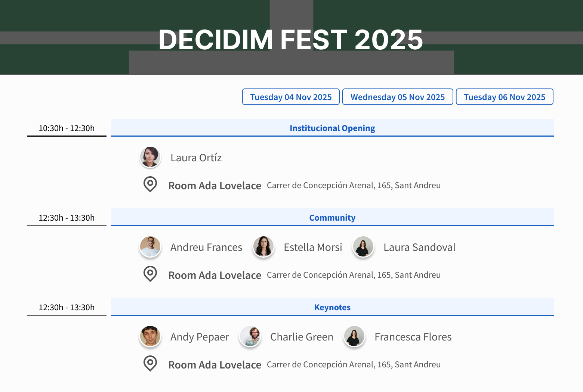Click Laura Ortíz's avatar photo
This screenshot has width=583, height=392.
150,157
